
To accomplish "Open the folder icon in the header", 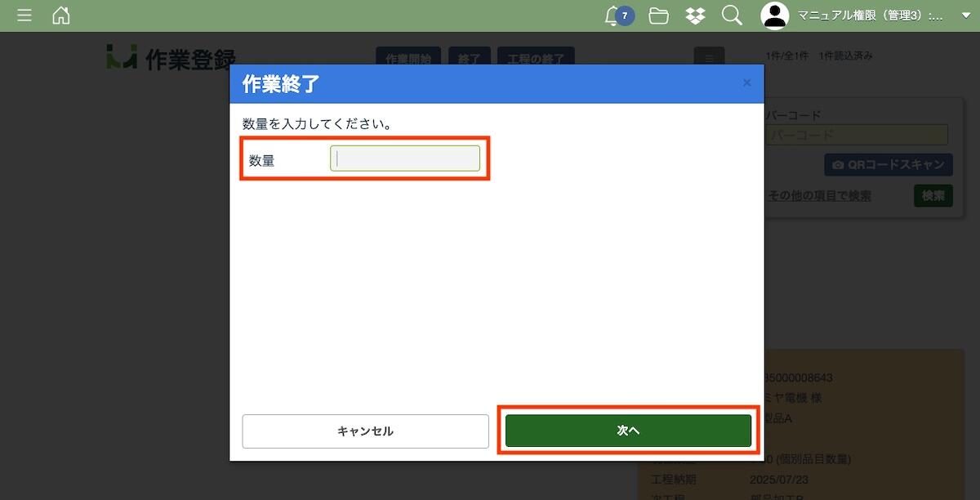I will tap(658, 16).
